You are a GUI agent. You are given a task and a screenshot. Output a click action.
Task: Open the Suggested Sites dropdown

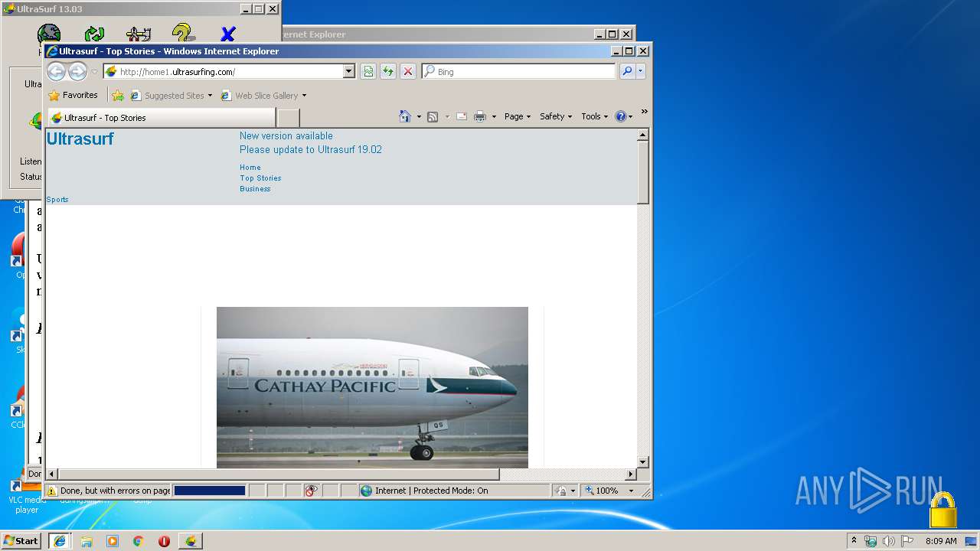171,96
